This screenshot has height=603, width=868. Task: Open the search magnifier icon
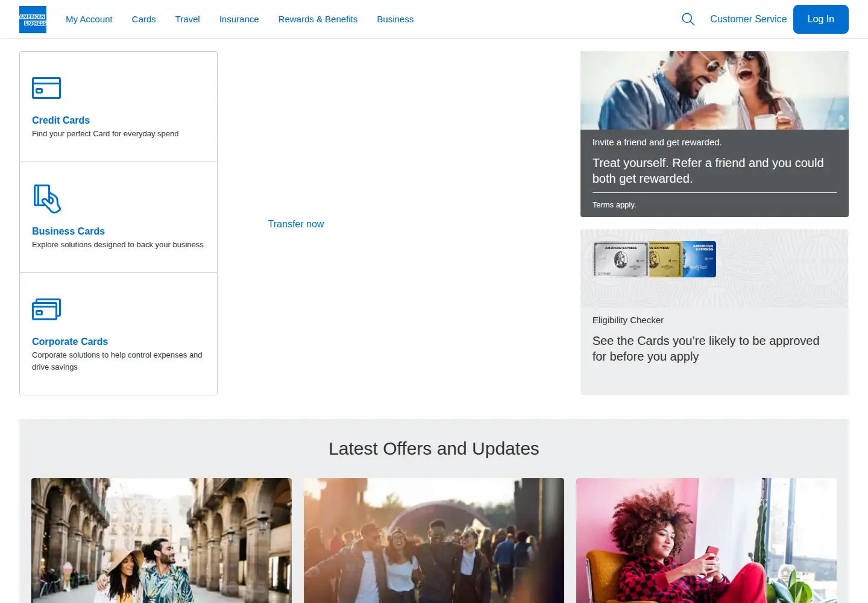688,19
